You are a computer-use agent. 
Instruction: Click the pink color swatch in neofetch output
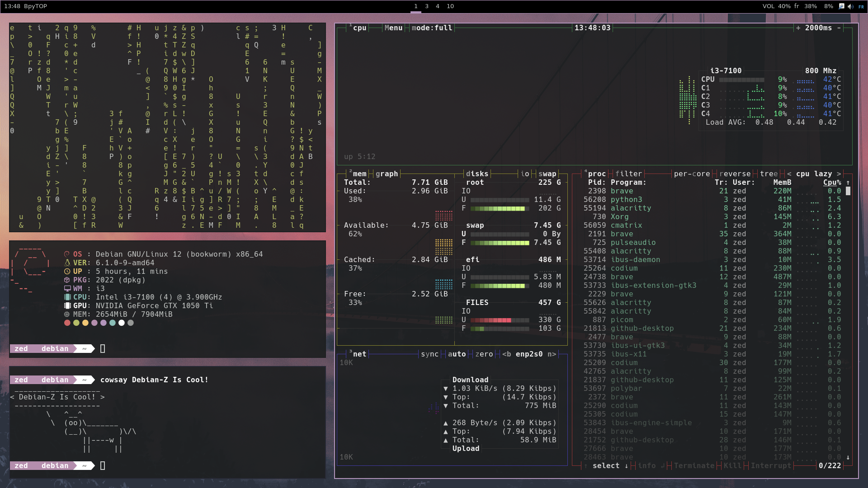[94, 323]
